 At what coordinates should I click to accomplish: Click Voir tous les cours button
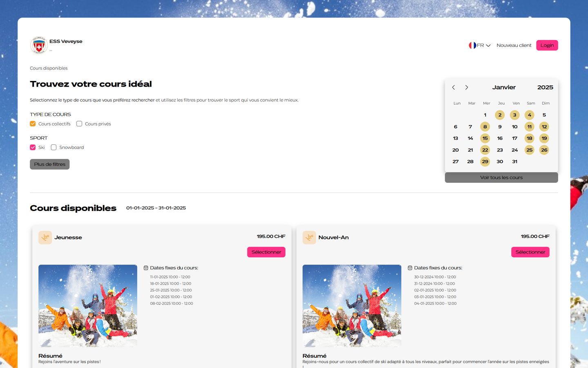point(501,177)
